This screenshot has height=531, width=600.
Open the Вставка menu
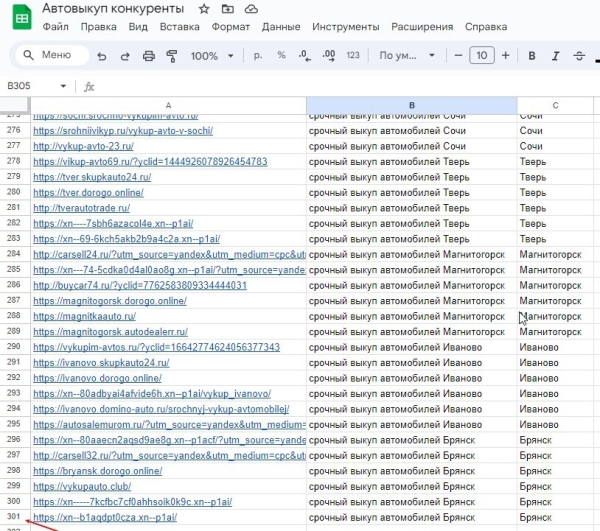click(x=179, y=27)
